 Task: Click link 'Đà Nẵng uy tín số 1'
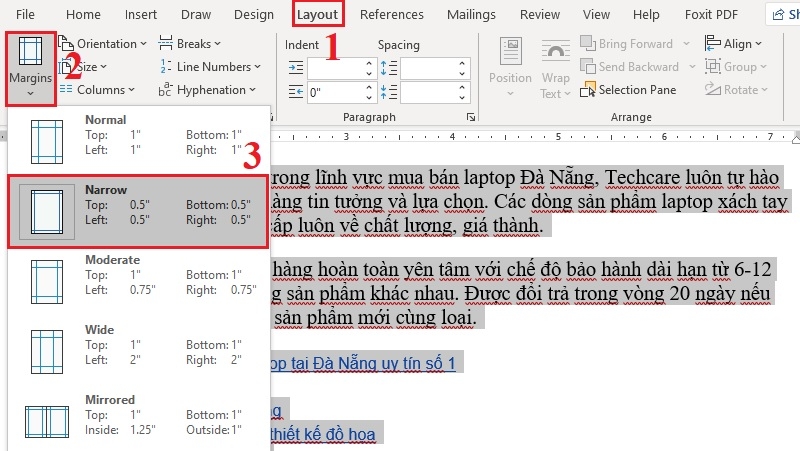pos(384,363)
